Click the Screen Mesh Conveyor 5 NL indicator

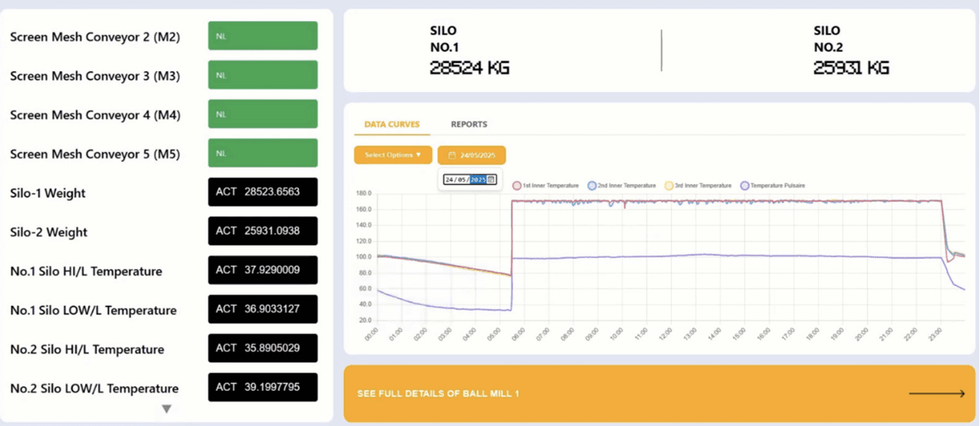coord(263,153)
